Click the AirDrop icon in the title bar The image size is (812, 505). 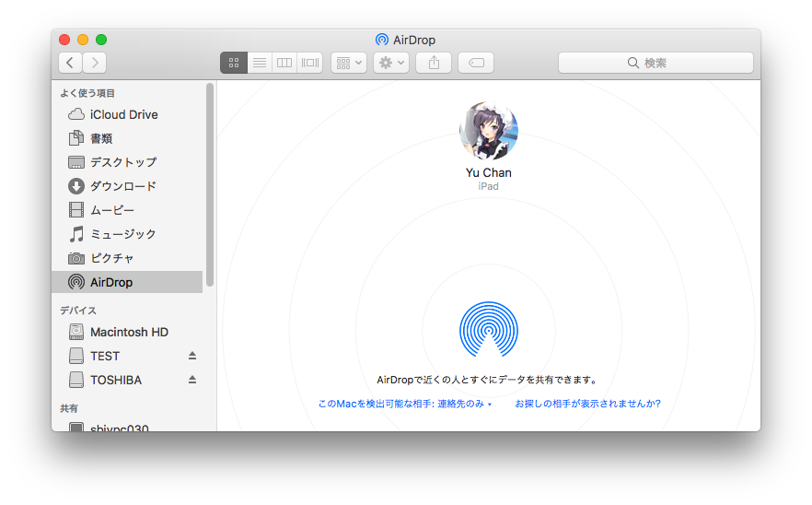click(382, 40)
